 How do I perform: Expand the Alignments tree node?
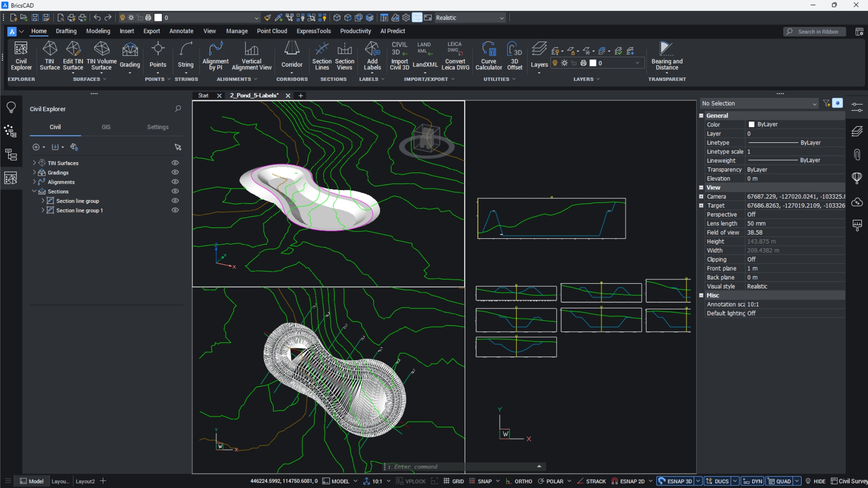point(34,182)
